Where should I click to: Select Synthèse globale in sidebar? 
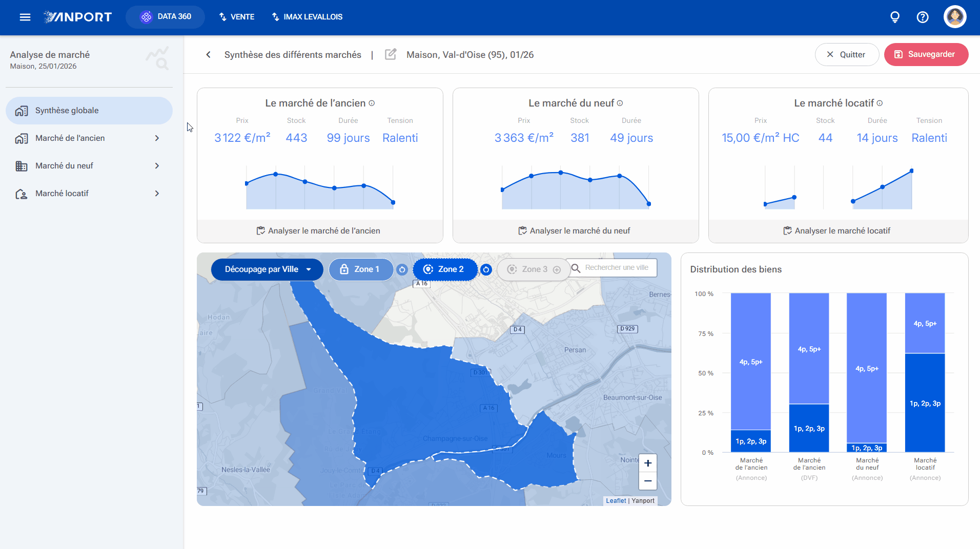coord(89,111)
